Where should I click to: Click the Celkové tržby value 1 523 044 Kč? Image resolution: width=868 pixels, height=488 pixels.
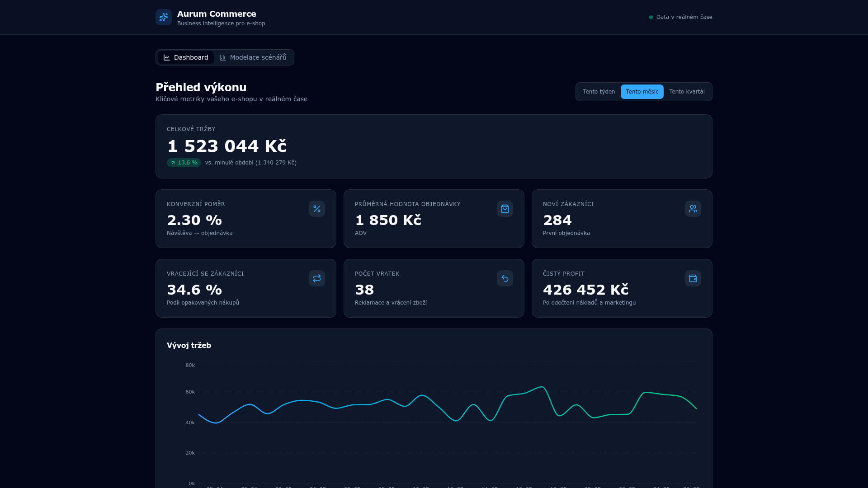pos(227,146)
